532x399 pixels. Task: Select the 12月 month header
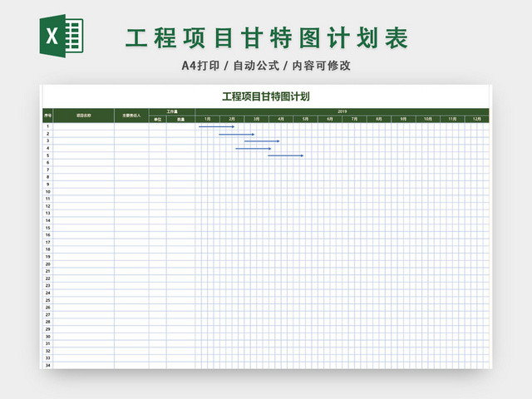(476, 119)
